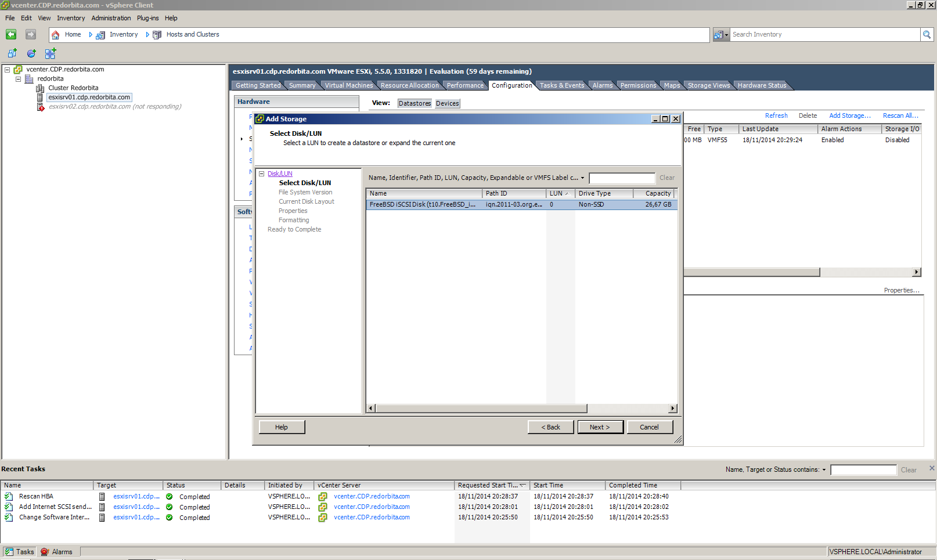Toggle the Devices view button
This screenshot has height=560, width=937.
[447, 103]
